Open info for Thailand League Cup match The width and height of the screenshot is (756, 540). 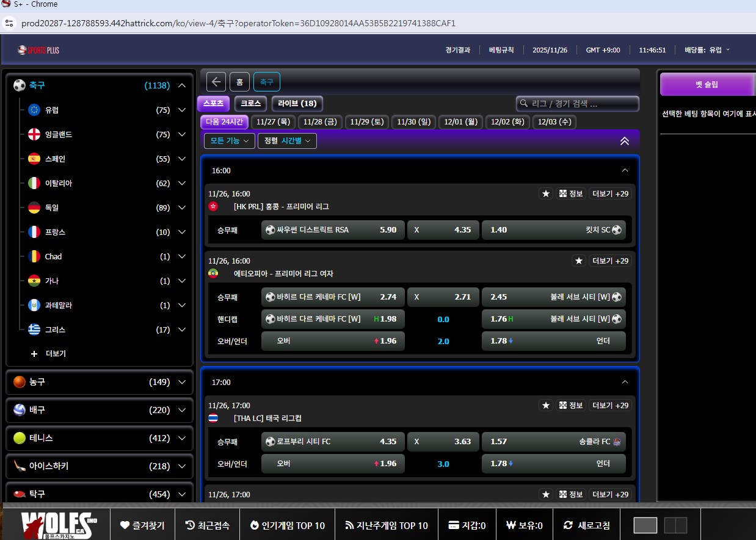(x=571, y=405)
